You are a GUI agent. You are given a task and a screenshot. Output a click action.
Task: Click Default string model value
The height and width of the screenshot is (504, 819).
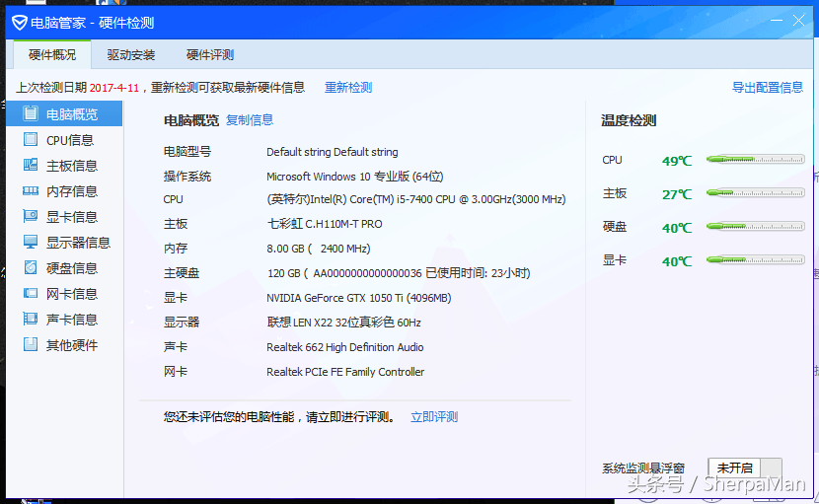[x=333, y=152]
